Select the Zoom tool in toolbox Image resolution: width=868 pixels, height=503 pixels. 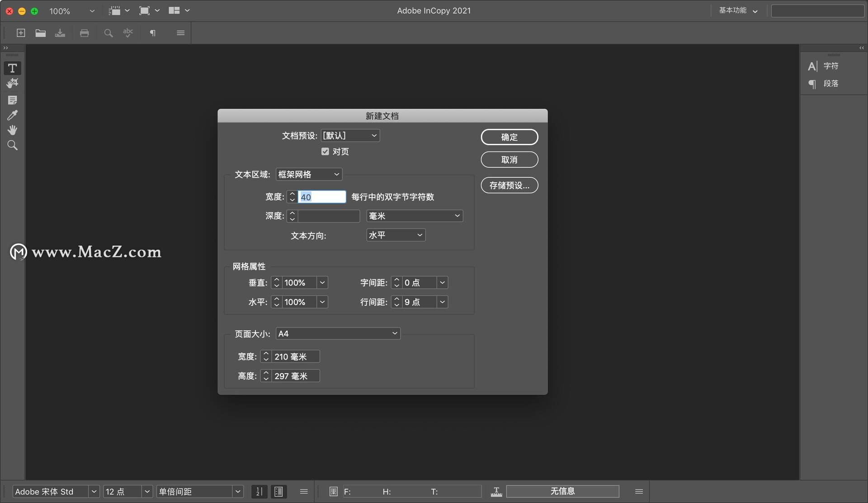12,146
